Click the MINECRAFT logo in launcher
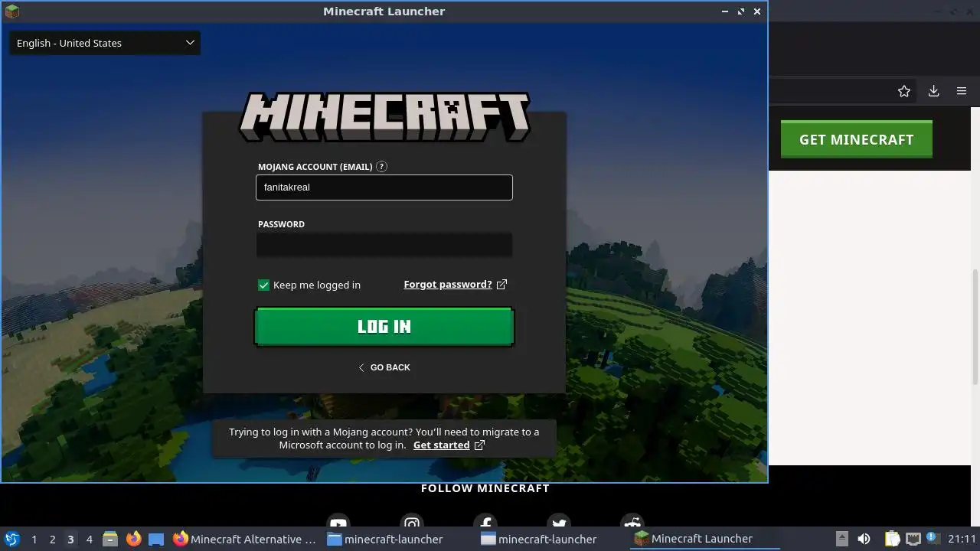The image size is (980, 551). pyautogui.click(x=384, y=117)
